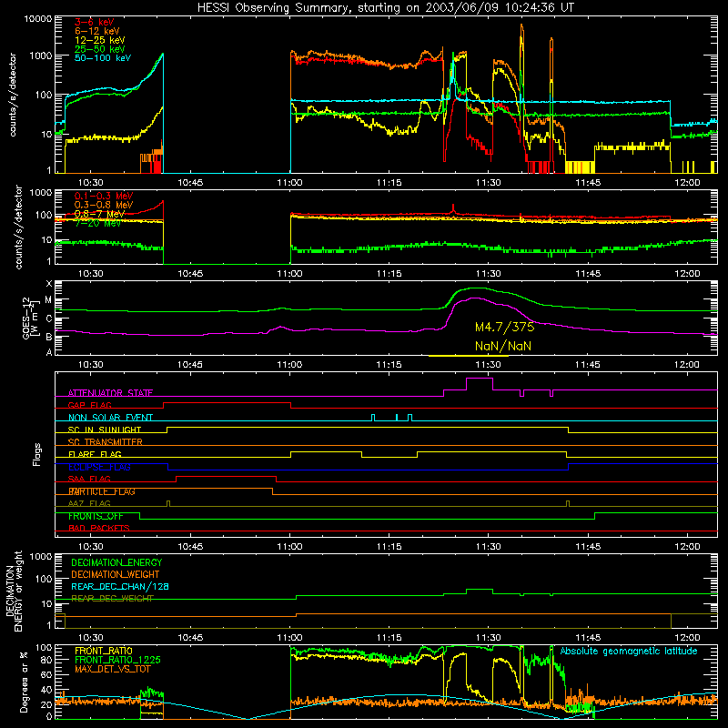Select the GAP_FLAG label
Screen dimensions: 728x728
coord(89,405)
